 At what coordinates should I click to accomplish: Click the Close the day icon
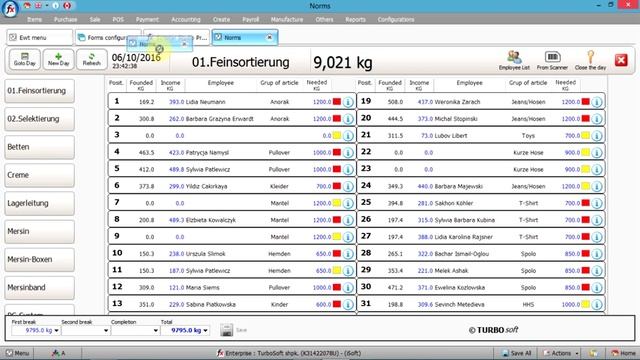pos(590,60)
